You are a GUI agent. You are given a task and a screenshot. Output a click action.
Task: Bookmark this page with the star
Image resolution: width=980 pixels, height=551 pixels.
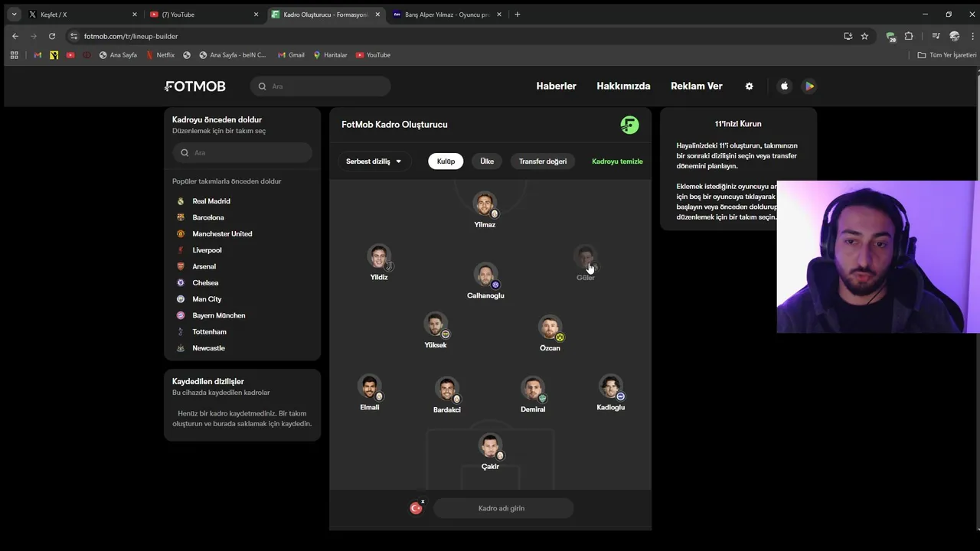(864, 36)
